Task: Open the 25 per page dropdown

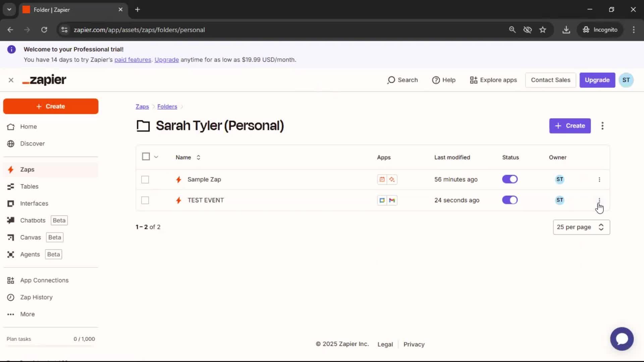Action: click(x=581, y=227)
